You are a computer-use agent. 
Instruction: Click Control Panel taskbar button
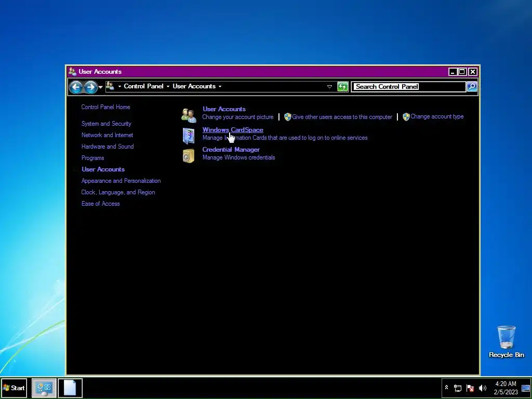pos(44,388)
